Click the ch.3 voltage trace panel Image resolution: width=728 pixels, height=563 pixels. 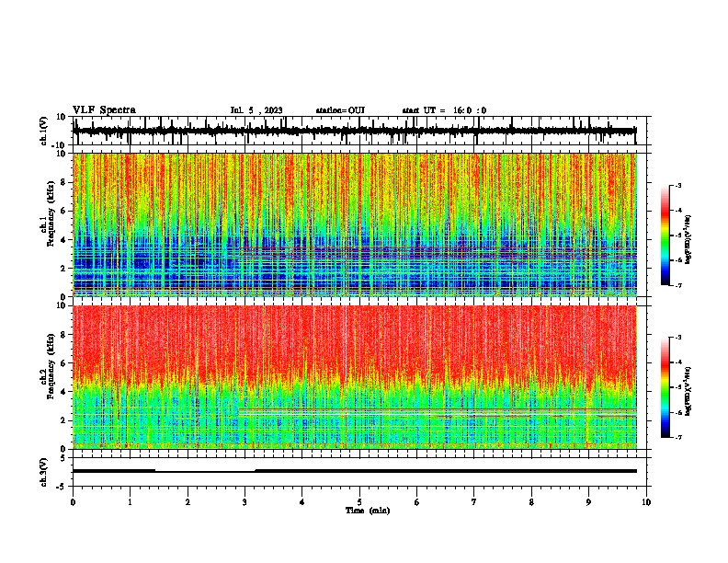359,472
